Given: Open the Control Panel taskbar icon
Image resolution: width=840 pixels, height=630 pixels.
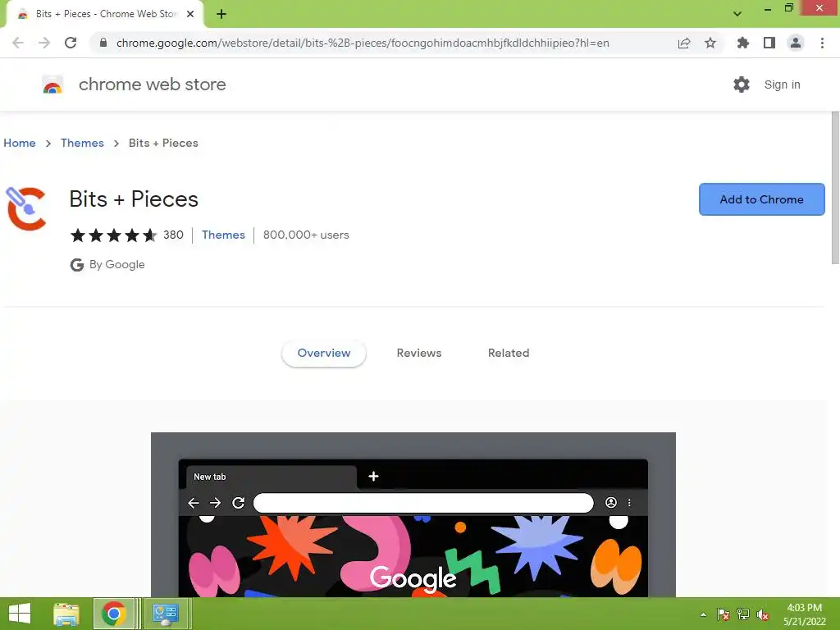Looking at the screenshot, I should [x=165, y=614].
